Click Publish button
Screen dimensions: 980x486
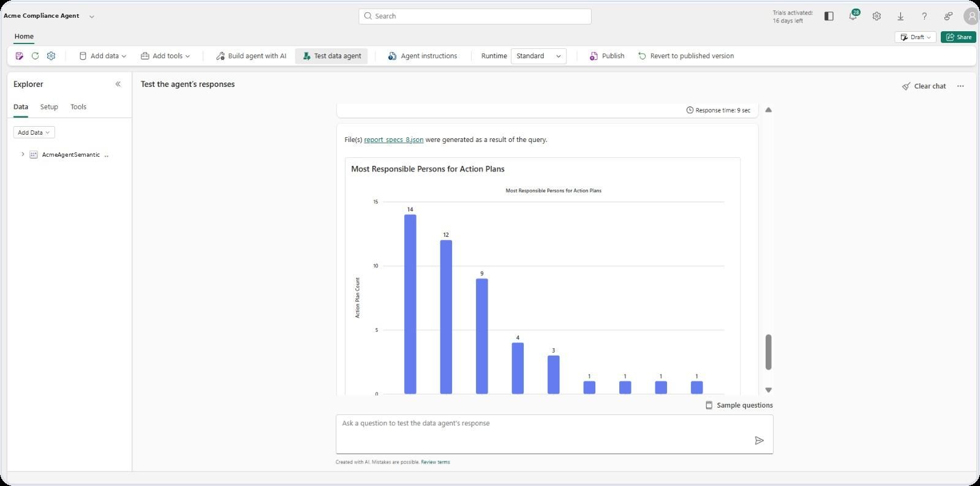(607, 56)
